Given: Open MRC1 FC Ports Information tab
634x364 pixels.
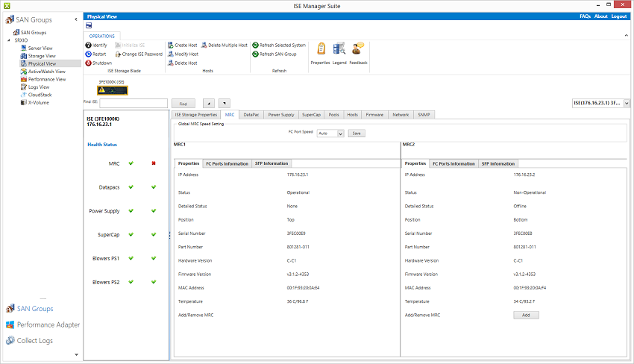Looking at the screenshot, I should [x=227, y=164].
